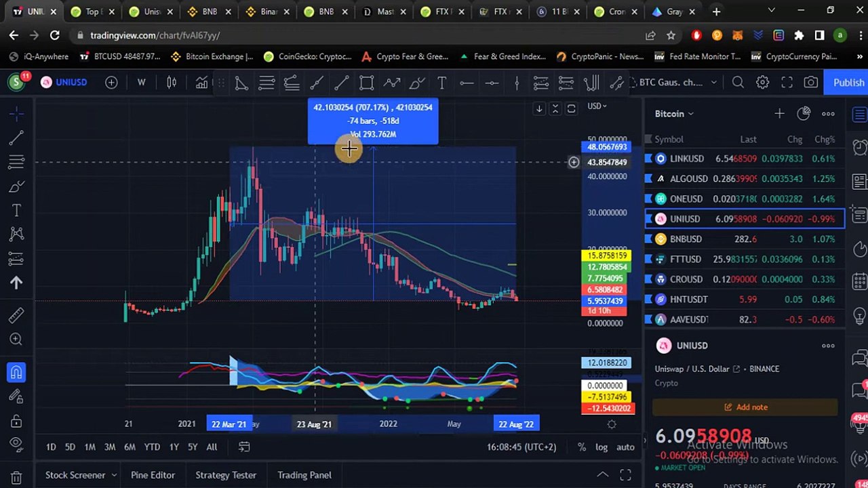Select LINKUSD in watchlist
The width and height of the screenshot is (868, 488).
pyautogui.click(x=744, y=159)
